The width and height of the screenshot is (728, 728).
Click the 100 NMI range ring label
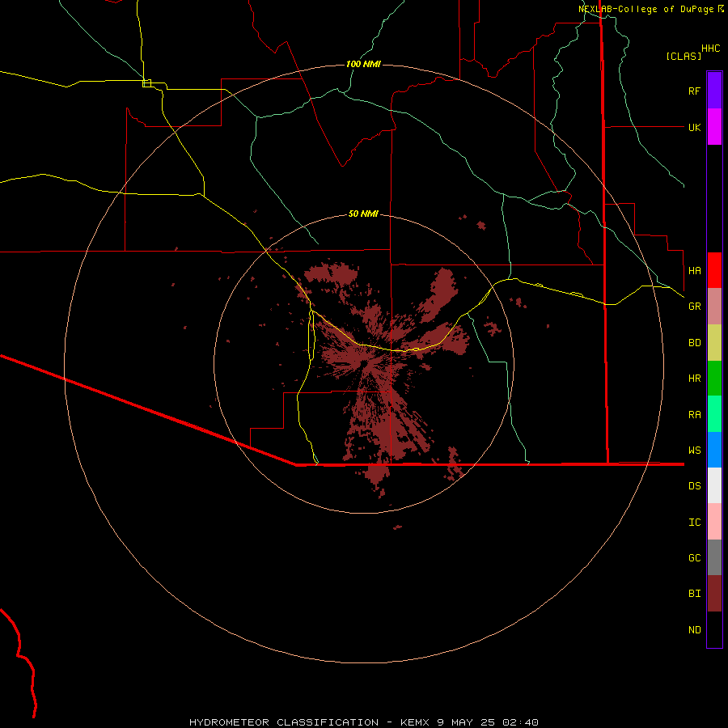[x=363, y=64]
